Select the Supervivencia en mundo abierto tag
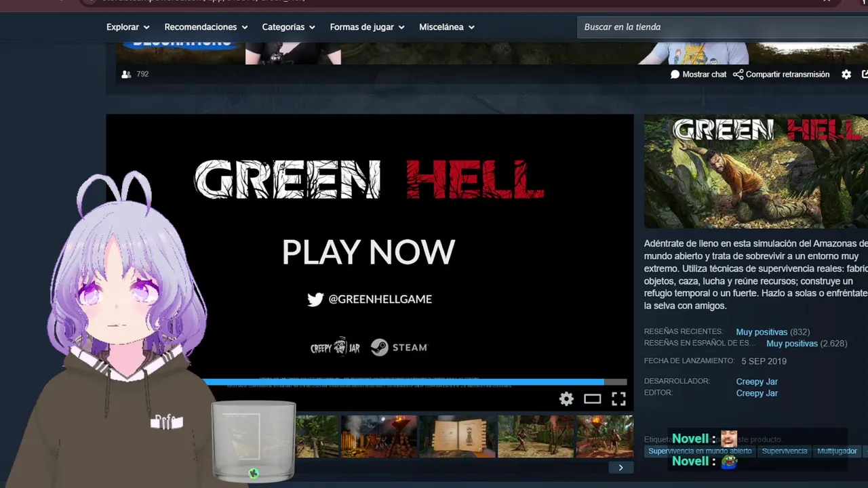Image resolution: width=868 pixels, height=488 pixels. coord(700,451)
